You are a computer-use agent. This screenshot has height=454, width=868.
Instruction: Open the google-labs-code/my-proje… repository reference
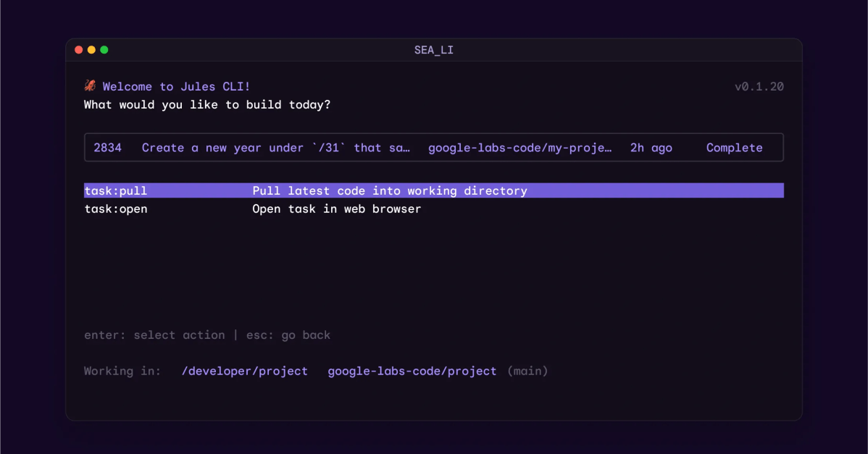520,148
